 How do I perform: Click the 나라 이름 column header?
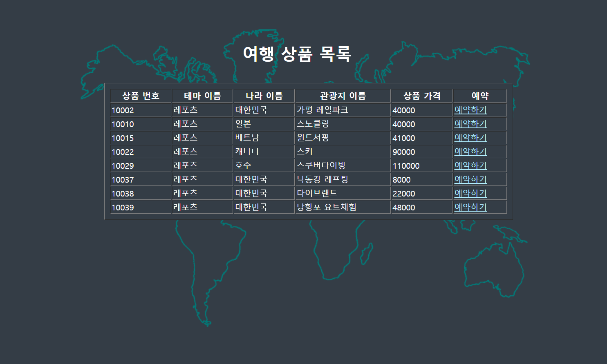264,96
